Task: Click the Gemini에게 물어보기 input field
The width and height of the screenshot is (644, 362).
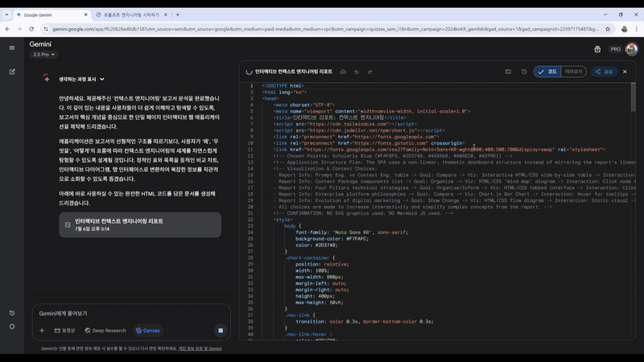Action: click(x=129, y=313)
